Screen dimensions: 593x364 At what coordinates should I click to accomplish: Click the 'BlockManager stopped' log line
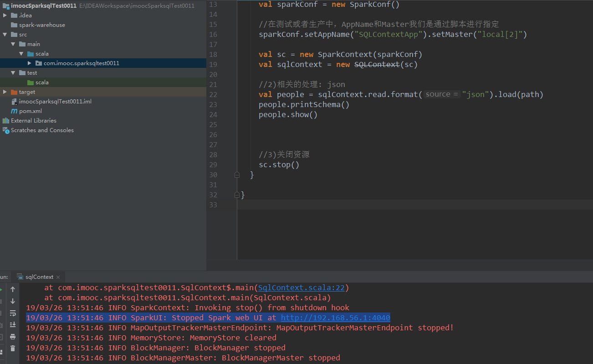pyautogui.click(x=156, y=348)
